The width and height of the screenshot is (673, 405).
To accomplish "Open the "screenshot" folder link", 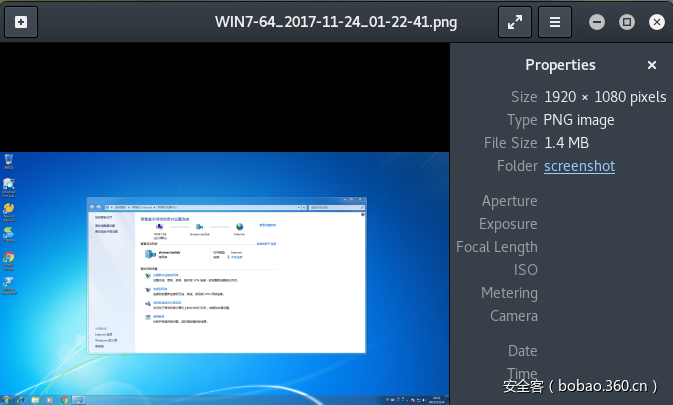I will pyautogui.click(x=579, y=166).
